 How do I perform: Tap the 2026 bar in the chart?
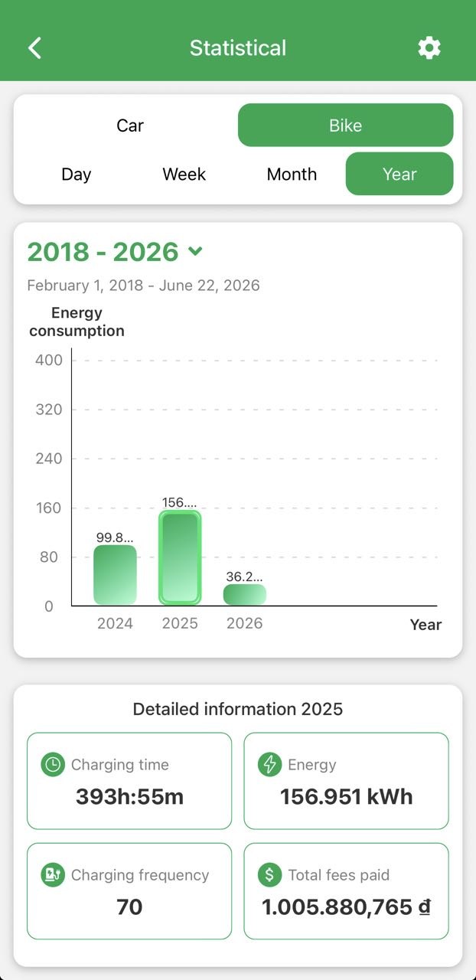(245, 595)
